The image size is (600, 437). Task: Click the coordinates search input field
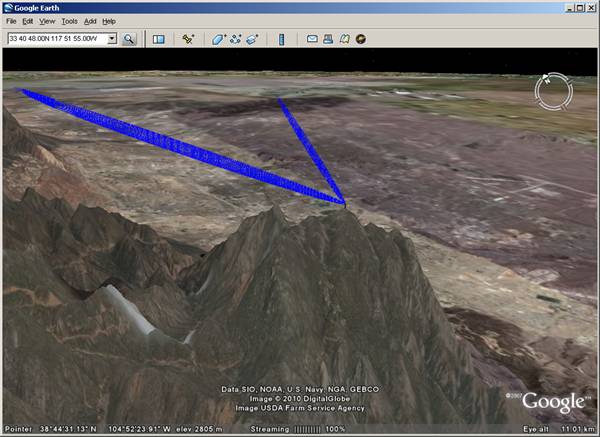(x=57, y=38)
